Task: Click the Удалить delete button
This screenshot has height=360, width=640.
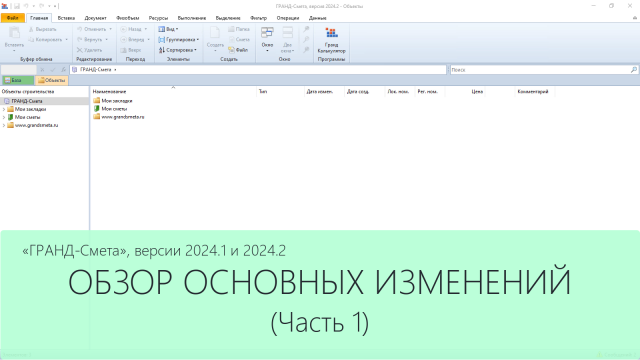Action: [x=89, y=50]
